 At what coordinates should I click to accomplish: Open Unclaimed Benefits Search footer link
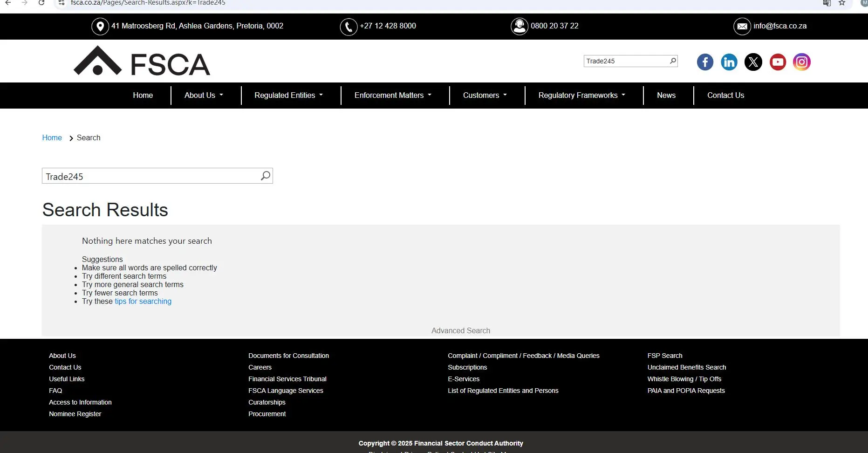(x=687, y=367)
